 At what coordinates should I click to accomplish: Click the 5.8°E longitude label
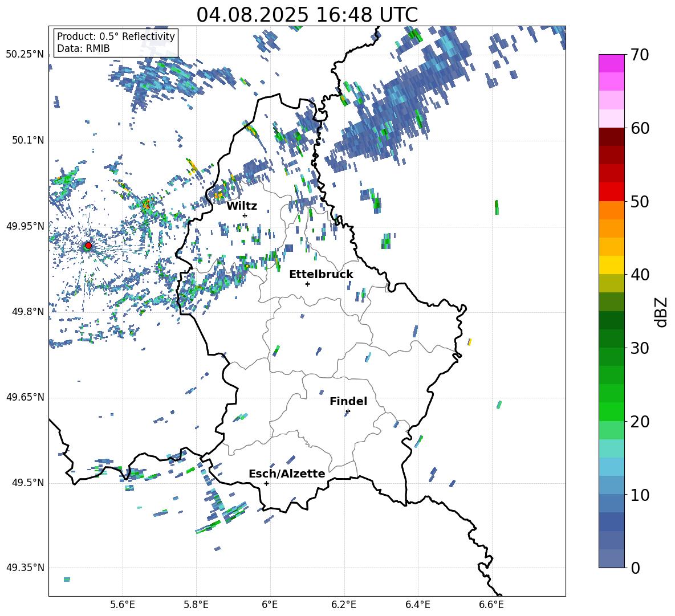(196, 605)
